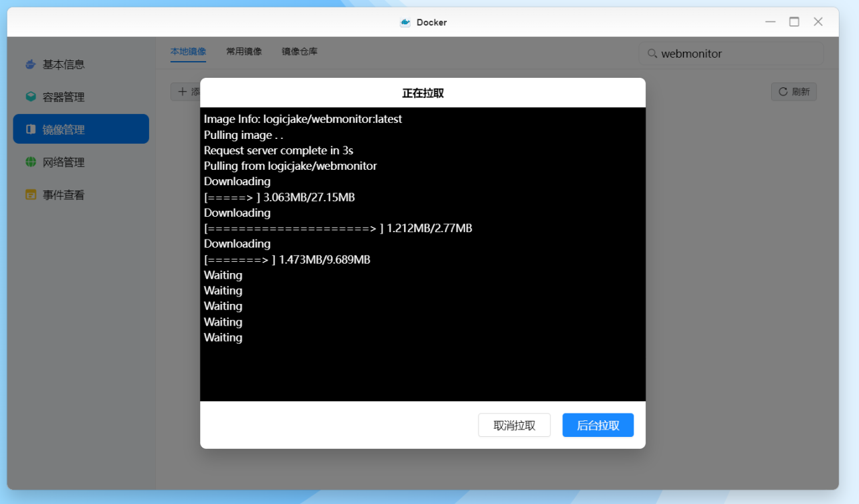Click the search magnifier icon

pos(652,54)
